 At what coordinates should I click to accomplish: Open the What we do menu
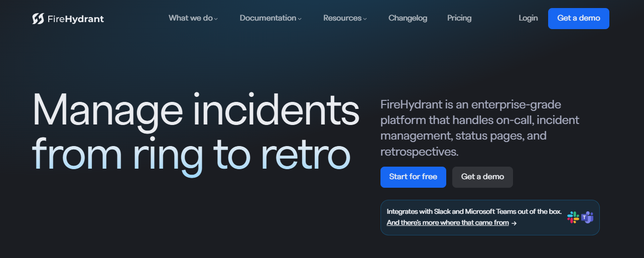[193, 18]
